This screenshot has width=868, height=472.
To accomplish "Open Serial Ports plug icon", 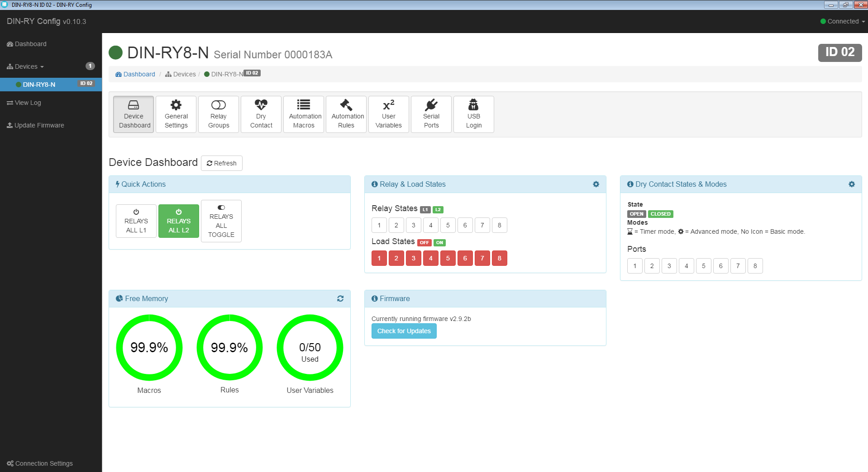I will pyautogui.click(x=431, y=105).
